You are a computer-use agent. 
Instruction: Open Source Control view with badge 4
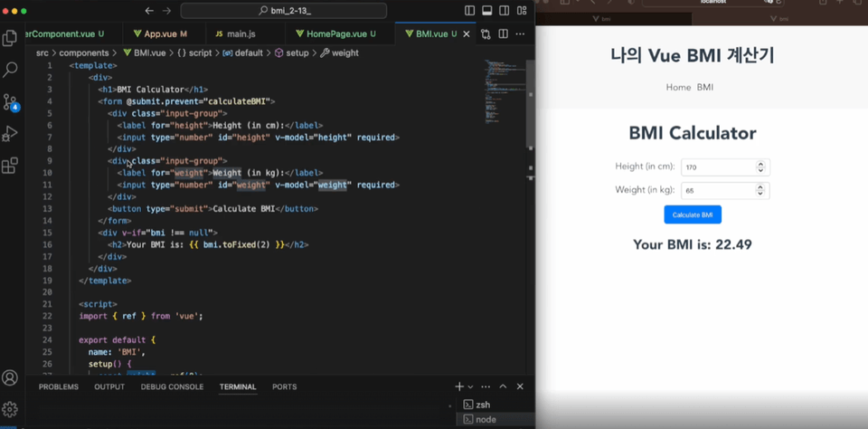[x=10, y=102]
